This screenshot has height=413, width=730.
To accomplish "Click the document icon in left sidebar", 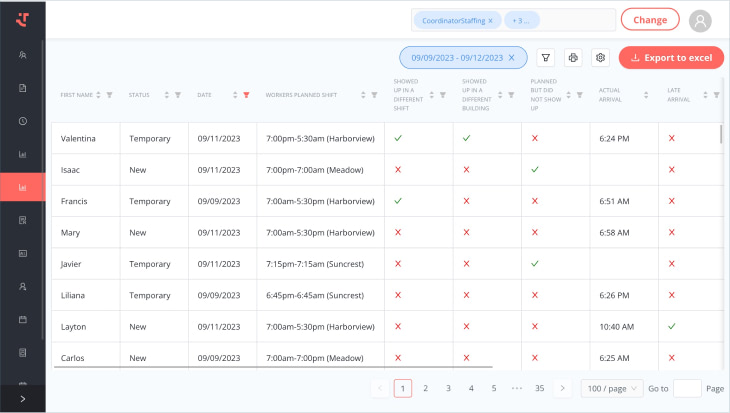I will point(22,88).
